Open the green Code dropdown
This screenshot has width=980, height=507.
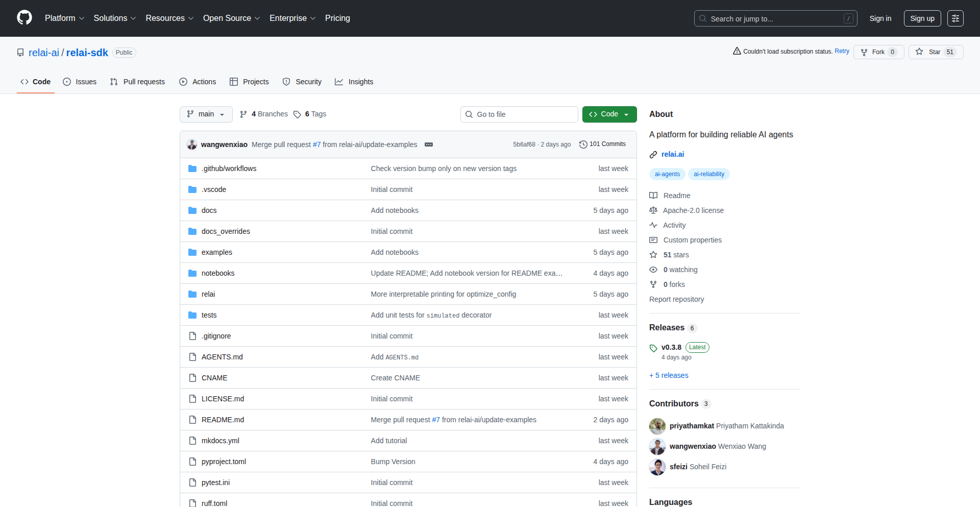coord(609,114)
